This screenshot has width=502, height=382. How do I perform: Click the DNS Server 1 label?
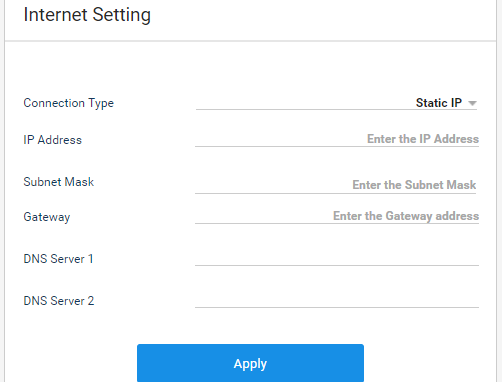tap(58, 259)
